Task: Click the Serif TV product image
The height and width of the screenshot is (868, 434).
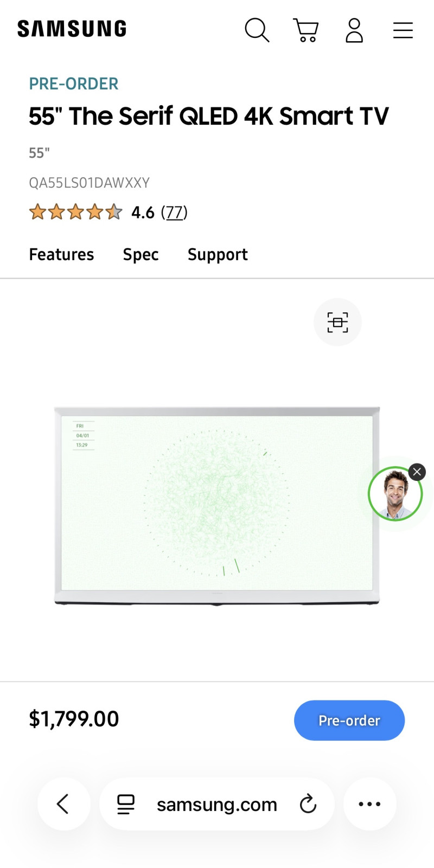Action: click(217, 506)
